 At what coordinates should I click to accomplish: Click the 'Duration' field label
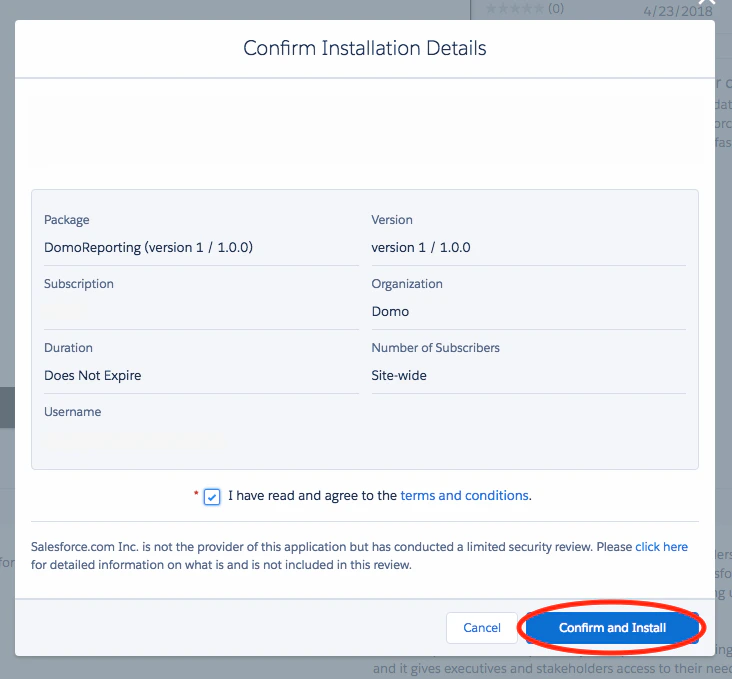click(68, 348)
